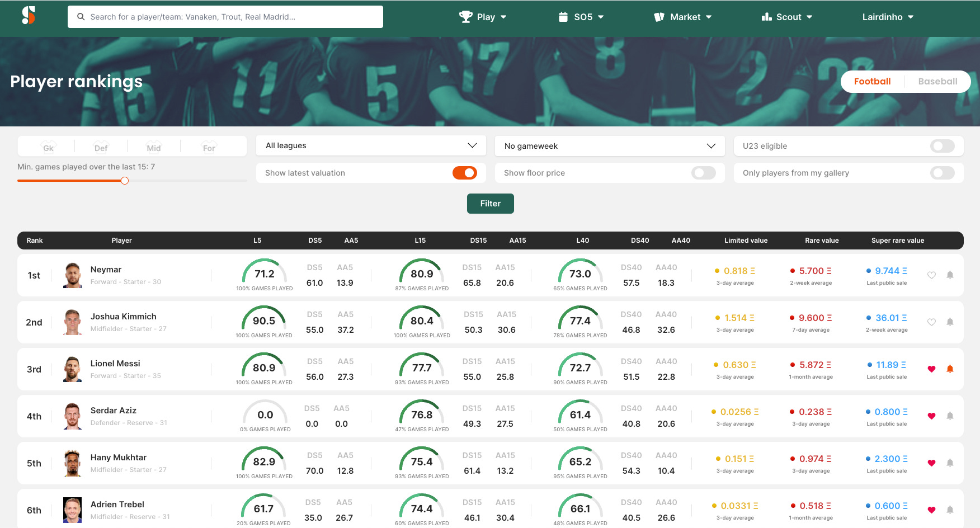Switch to the Football tab
The image size is (980, 528).
point(872,81)
